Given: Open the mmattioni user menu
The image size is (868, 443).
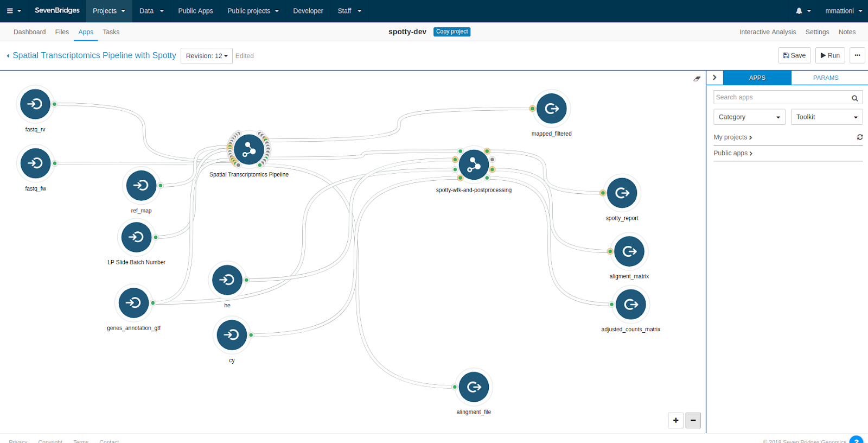Looking at the screenshot, I should pos(844,11).
